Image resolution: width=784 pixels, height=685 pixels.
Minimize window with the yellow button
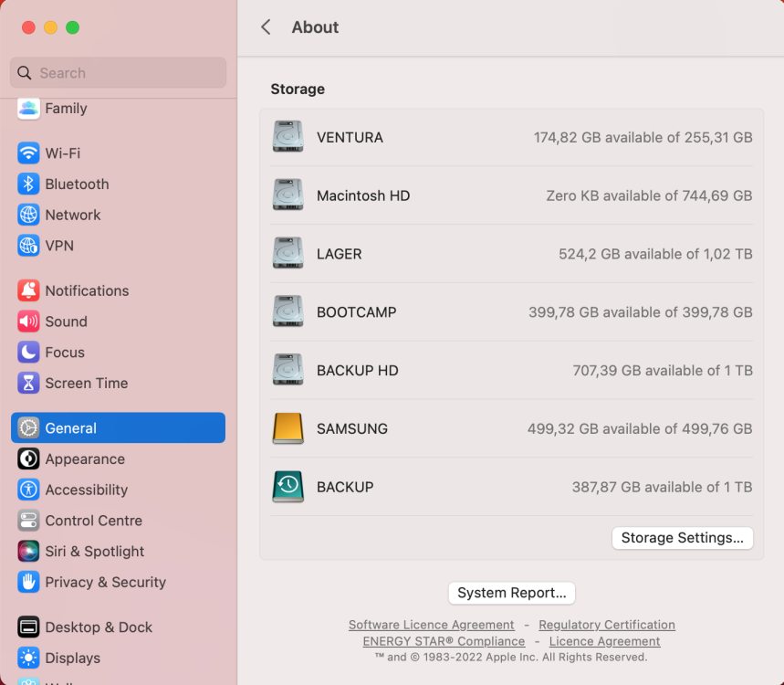50,27
